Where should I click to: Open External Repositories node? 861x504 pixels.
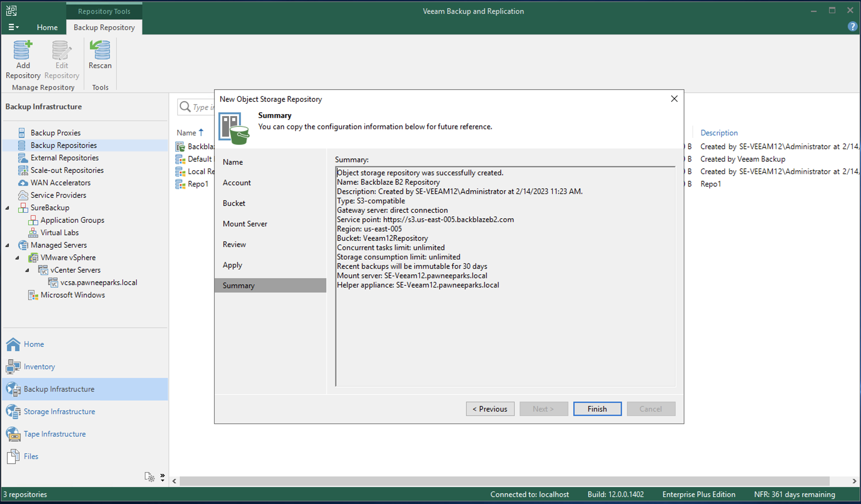coord(65,157)
